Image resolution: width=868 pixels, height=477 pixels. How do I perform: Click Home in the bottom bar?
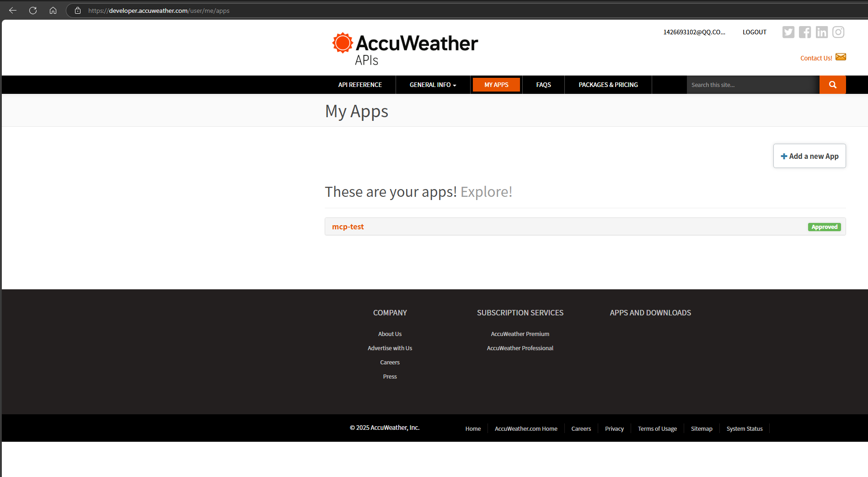pos(473,429)
